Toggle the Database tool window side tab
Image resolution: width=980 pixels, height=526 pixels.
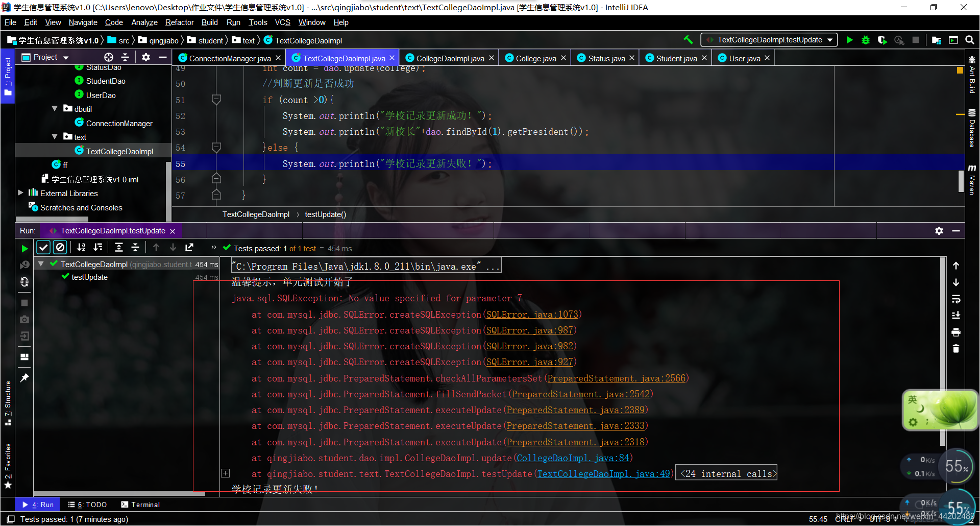972,128
